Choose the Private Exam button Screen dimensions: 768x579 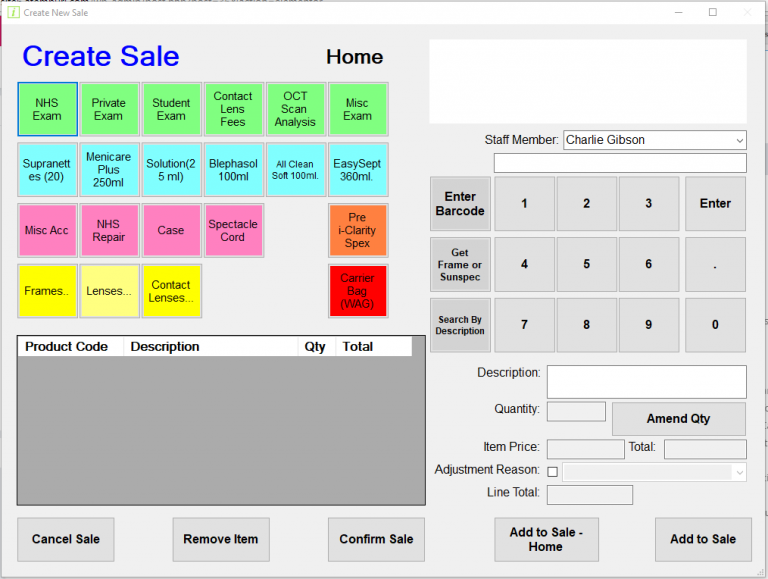click(109, 109)
